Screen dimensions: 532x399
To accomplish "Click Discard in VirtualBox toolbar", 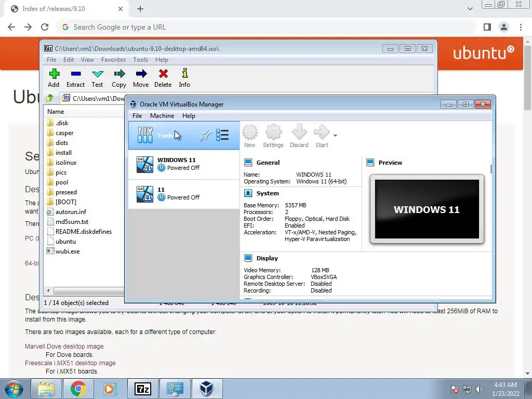I will [x=299, y=137].
